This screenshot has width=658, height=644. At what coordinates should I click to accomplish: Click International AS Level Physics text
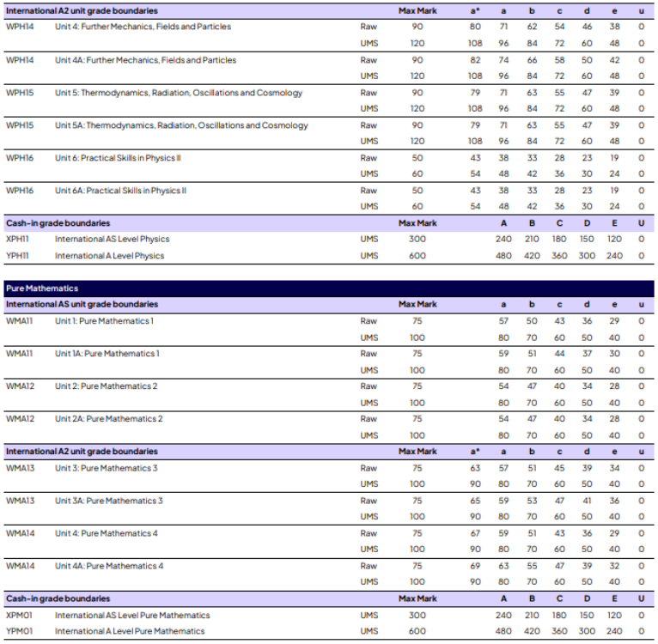tap(112, 240)
